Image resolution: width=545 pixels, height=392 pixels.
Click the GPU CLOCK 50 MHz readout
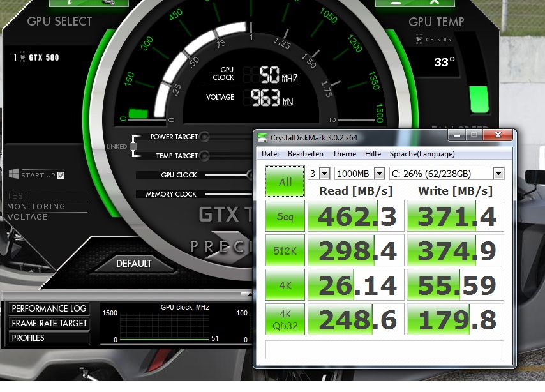point(270,75)
